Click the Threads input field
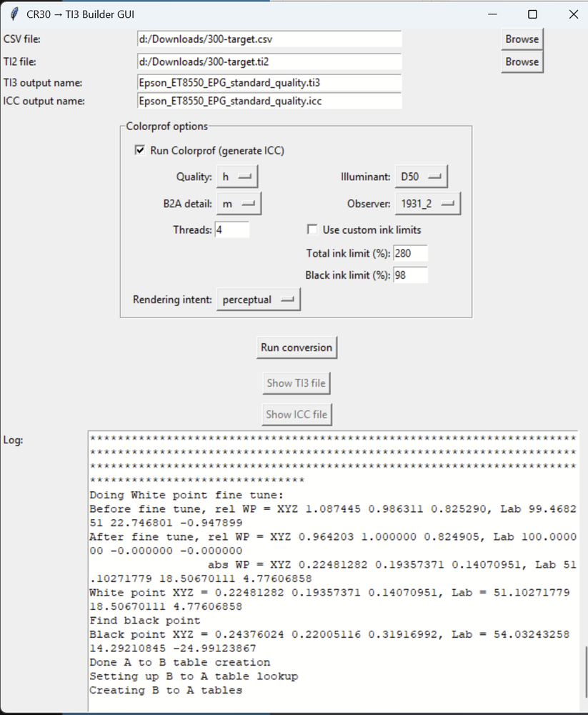 [231, 230]
